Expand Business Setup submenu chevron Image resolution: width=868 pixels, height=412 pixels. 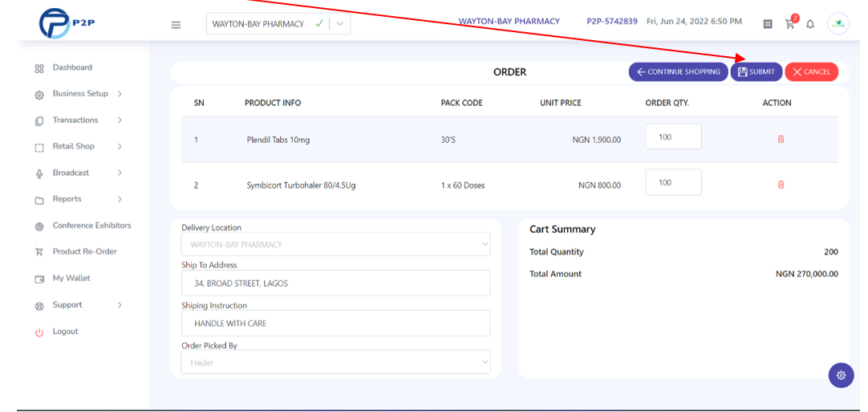(x=120, y=94)
